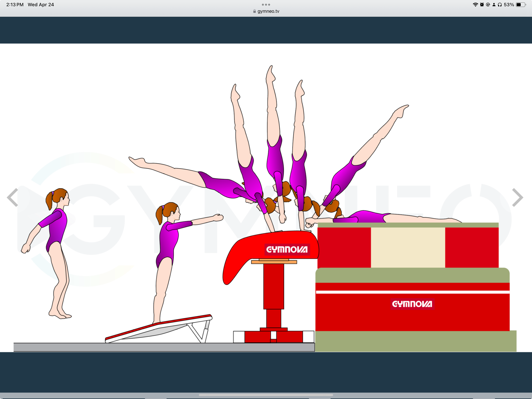Viewport: 532px width, 399px height.
Task: Tap the headphones icon in the status bar
Action: [x=501, y=4]
